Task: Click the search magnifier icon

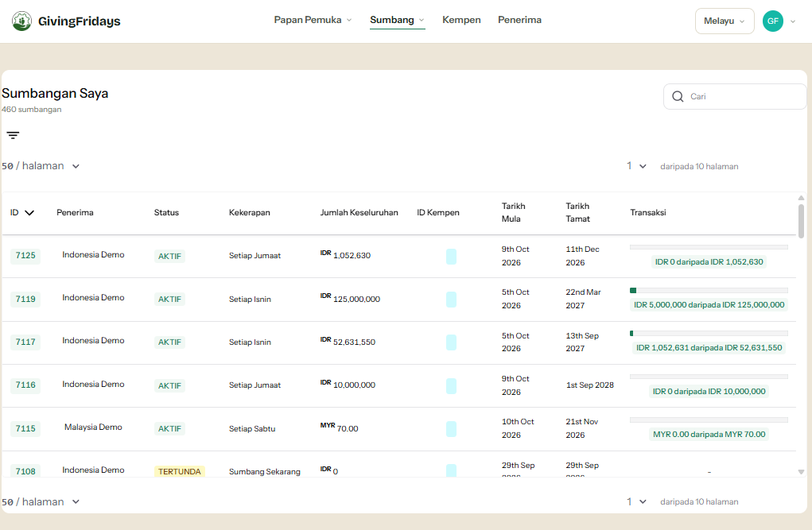Action: coord(678,97)
